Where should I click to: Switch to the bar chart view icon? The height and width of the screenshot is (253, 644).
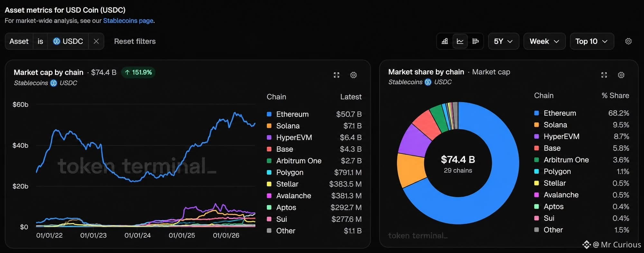[444, 41]
